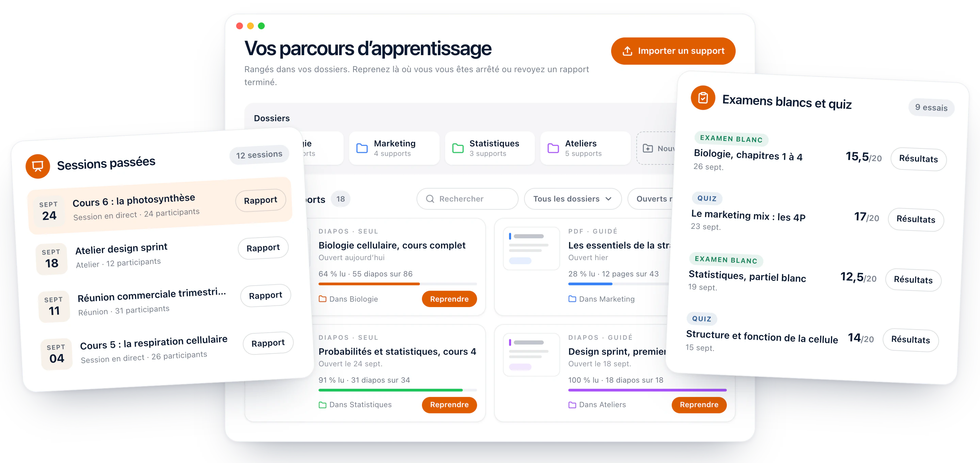980x463 pixels.
Task: View Résultats for Statistiques, partiel blanc
Action: (913, 280)
